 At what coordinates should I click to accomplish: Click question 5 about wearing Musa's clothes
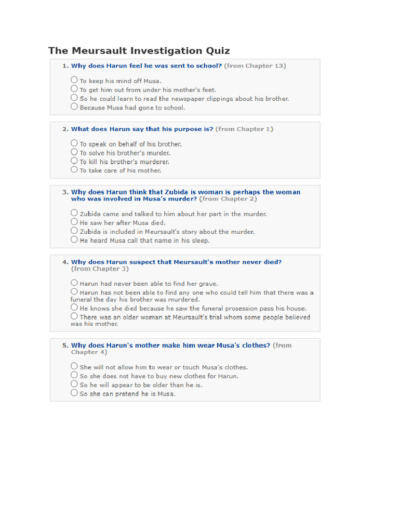click(170, 345)
